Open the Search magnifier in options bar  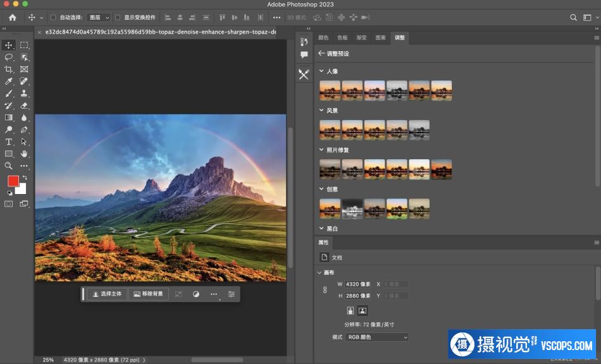click(573, 17)
